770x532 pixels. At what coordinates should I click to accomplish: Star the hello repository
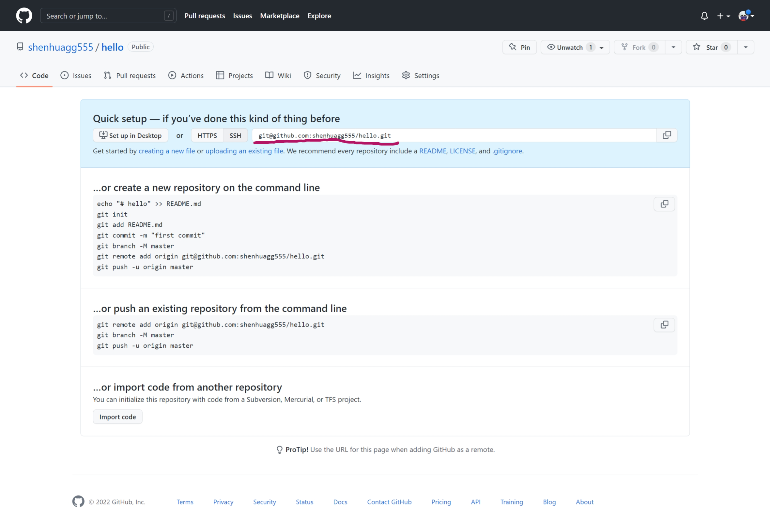point(712,47)
